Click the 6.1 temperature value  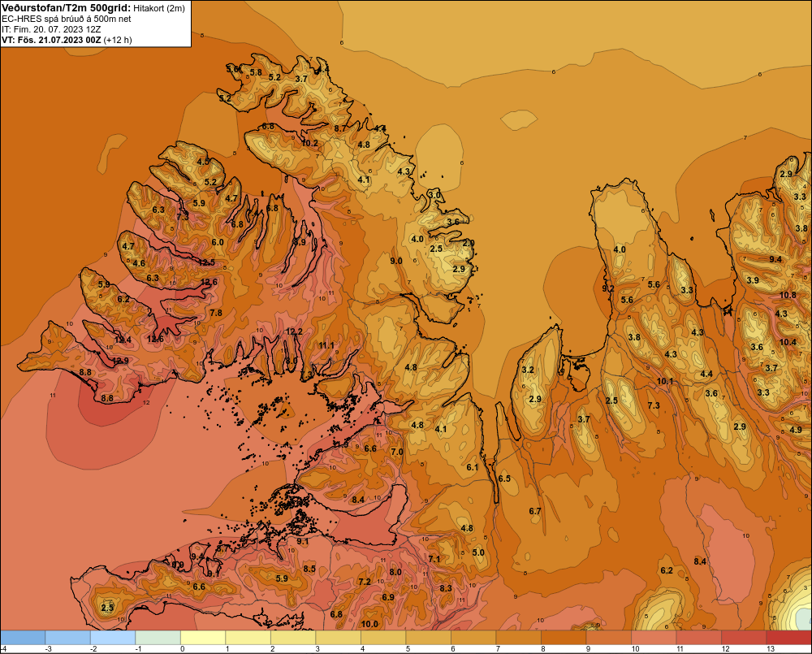pyautogui.click(x=473, y=467)
